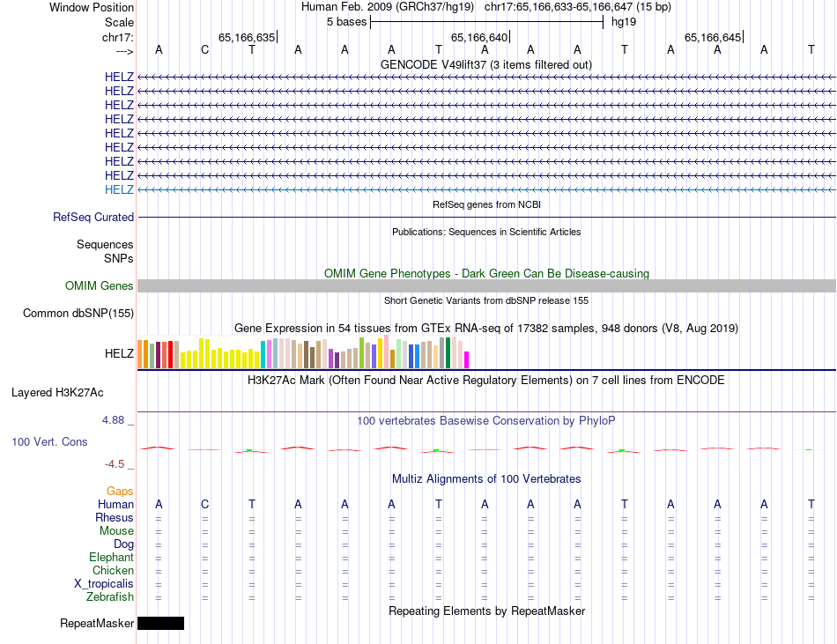Select the Zebrafish alignment row label
The width and height of the screenshot is (837, 644).
coord(110,596)
